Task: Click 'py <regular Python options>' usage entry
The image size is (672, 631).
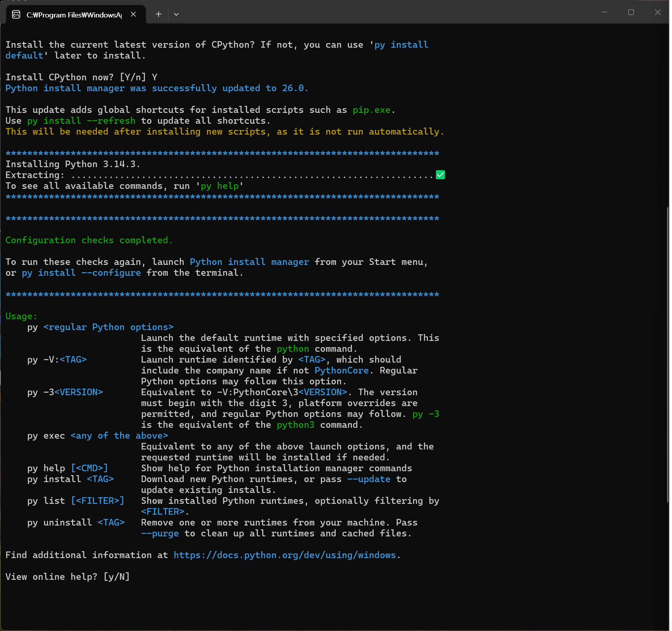Action: tap(100, 327)
